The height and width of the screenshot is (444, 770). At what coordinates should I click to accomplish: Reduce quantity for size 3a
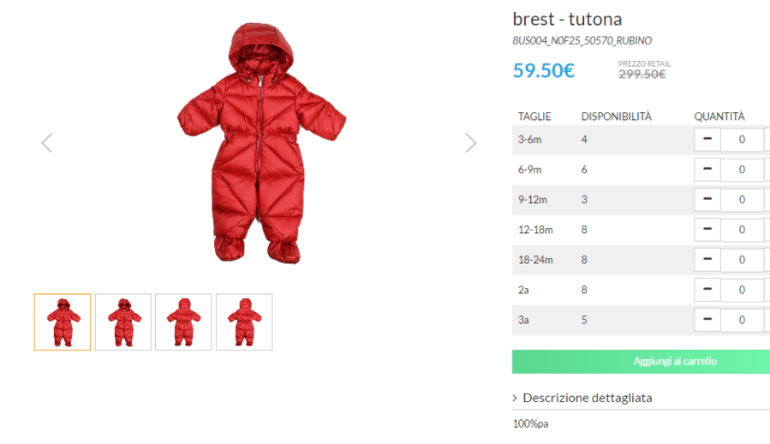707,320
